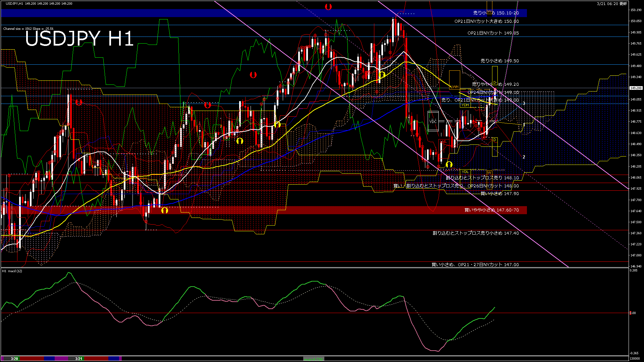
Task: Click the USDJPY H1 chart title
Action: tap(79, 39)
